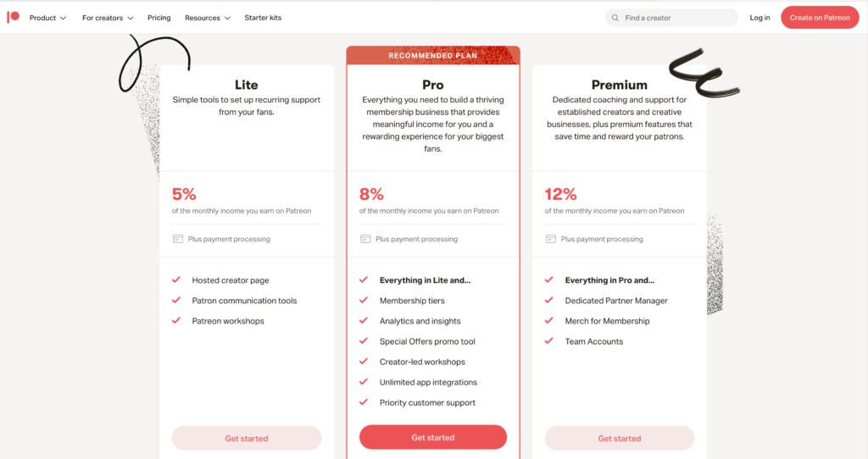Click the Find a creator search field
This screenshot has height=459, width=868.
(671, 18)
